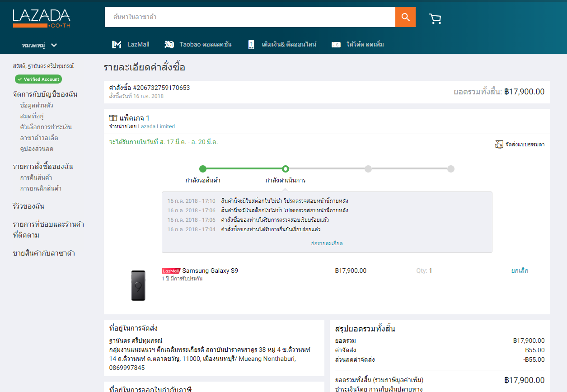Go to สมุดที่อยู่ address book
This screenshot has width=567, height=392.
click(x=32, y=116)
